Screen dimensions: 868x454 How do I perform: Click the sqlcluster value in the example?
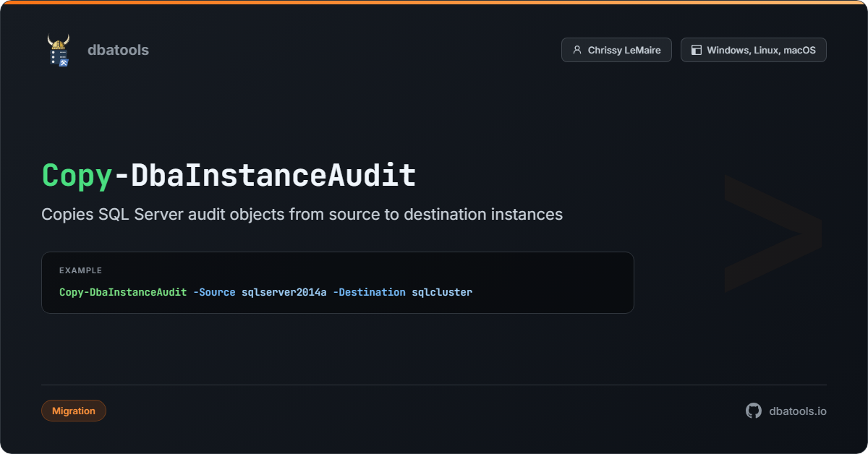point(442,292)
